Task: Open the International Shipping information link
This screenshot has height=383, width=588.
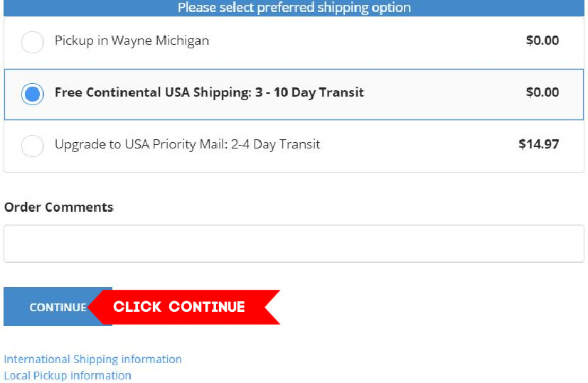Action: click(x=92, y=359)
